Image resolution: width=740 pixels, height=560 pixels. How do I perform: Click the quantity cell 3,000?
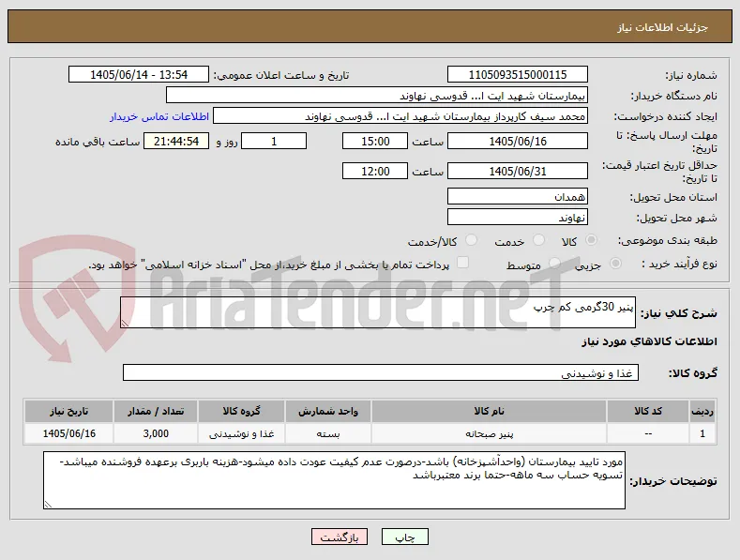[x=156, y=433]
